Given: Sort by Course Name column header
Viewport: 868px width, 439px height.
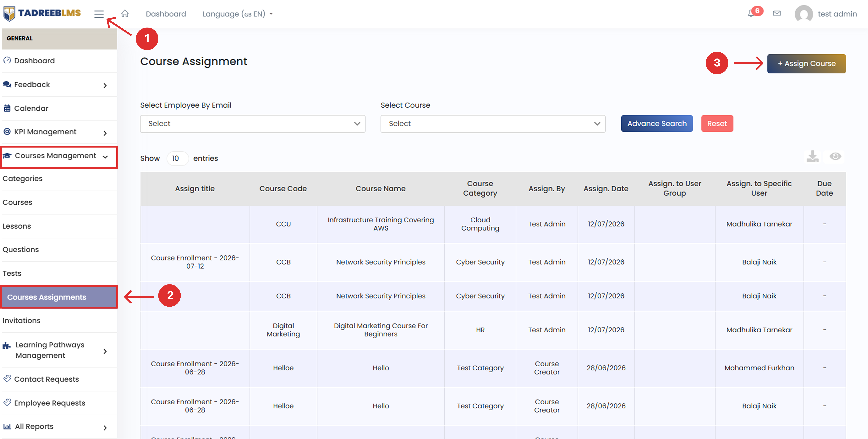Looking at the screenshot, I should click(x=380, y=189).
